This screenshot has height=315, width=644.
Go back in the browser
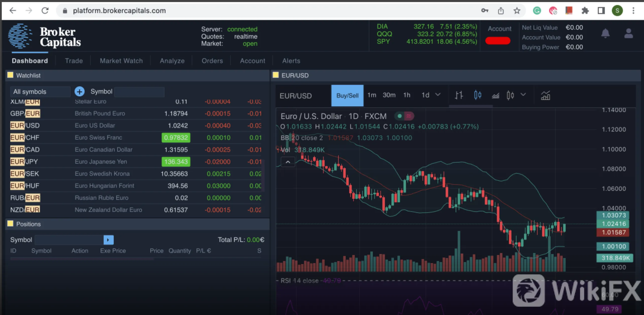pos(13,11)
